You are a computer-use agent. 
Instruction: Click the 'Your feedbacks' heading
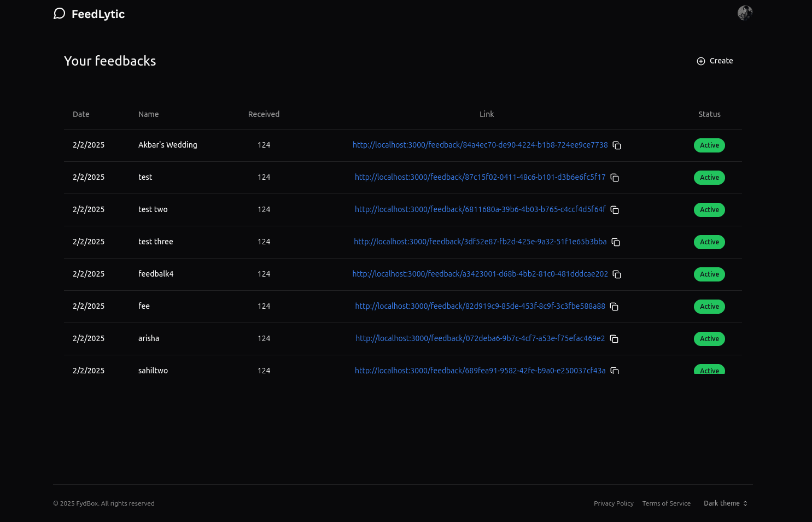[x=110, y=61]
